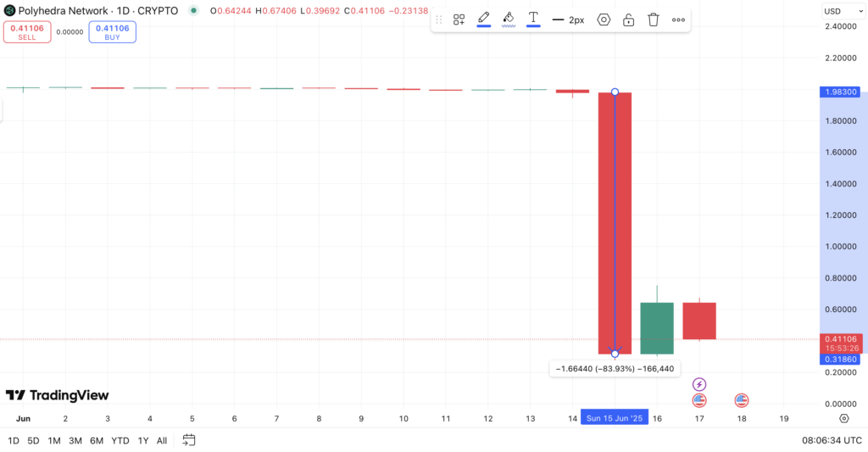Change text color with T icon
Viewport: 868px width, 452px height.
[x=533, y=20]
